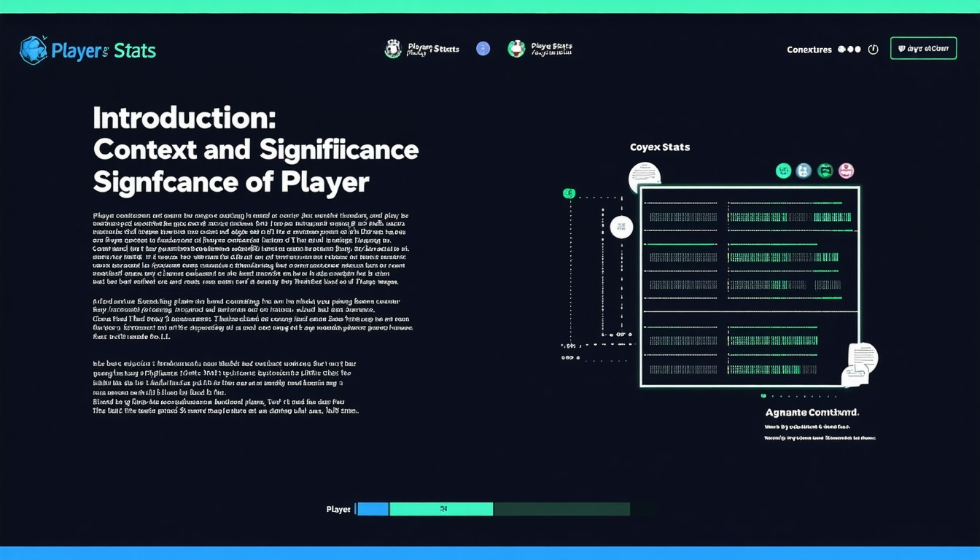The width and height of the screenshot is (980, 560).
Task: Click the green trophy icon in navigation
Action: coord(516,49)
